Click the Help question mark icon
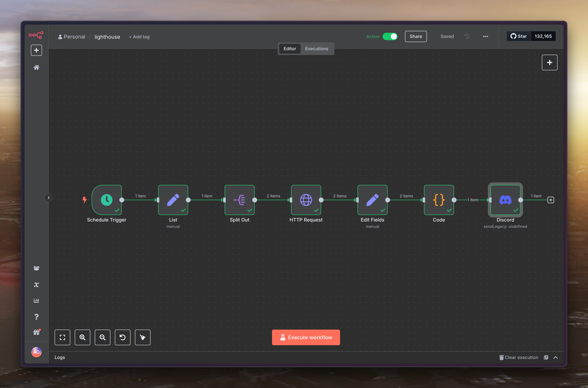Viewport: 588px width, 388px height. [x=36, y=317]
